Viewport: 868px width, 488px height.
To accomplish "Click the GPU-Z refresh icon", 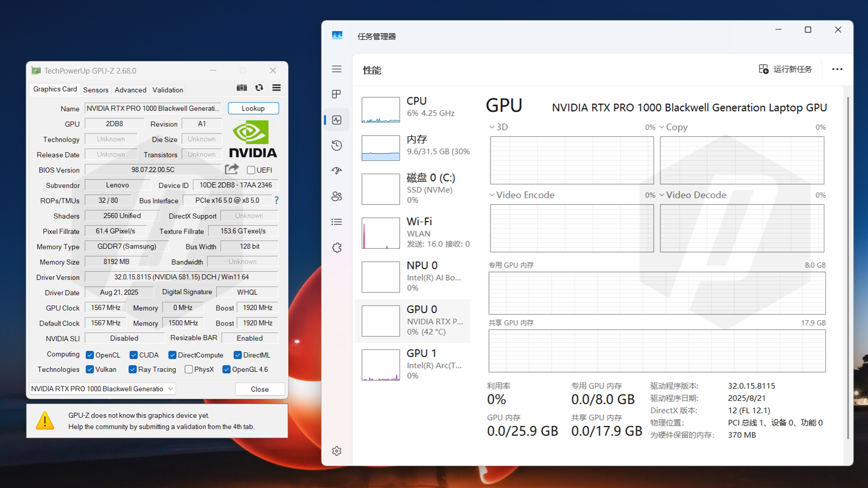I will 259,88.
